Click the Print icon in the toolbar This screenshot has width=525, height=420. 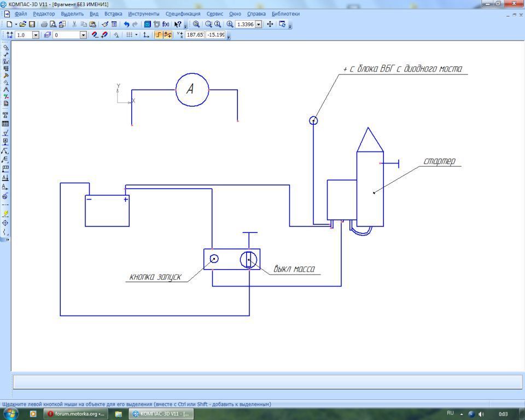[44, 25]
